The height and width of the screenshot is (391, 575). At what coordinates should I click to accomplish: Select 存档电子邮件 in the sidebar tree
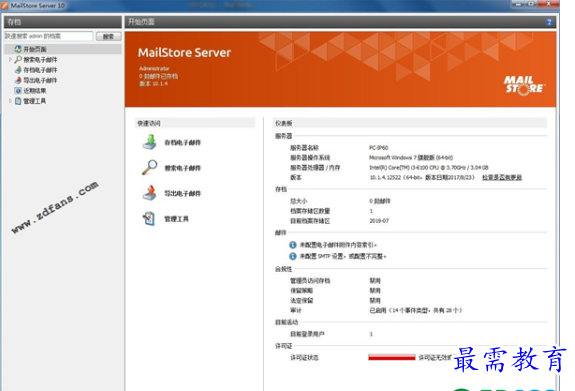pyautogui.click(x=40, y=70)
